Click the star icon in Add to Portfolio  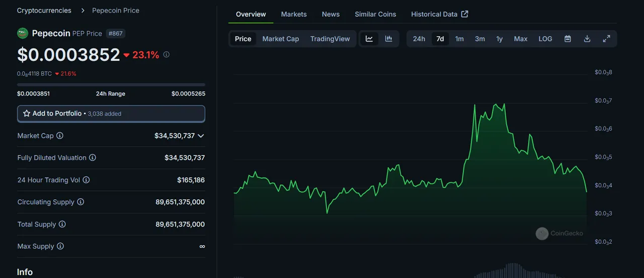click(x=27, y=113)
